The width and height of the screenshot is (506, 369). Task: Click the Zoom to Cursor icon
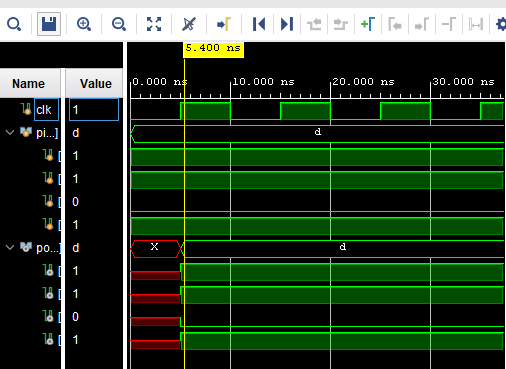point(189,24)
